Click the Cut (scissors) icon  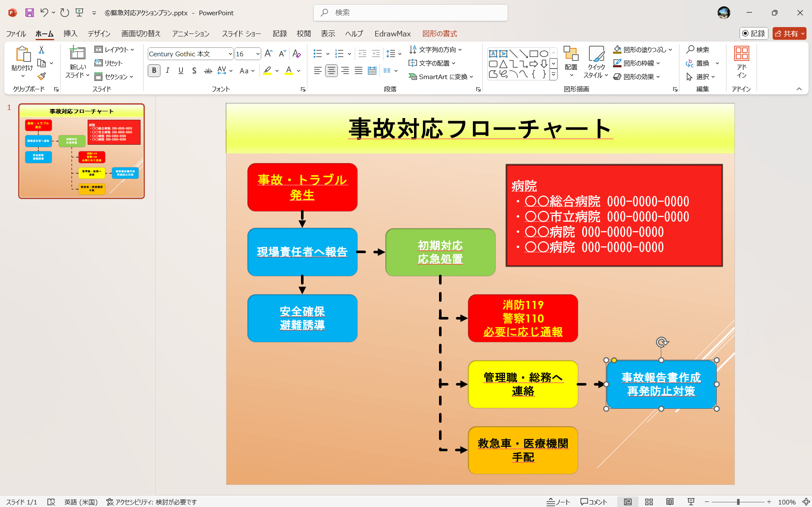[41, 50]
